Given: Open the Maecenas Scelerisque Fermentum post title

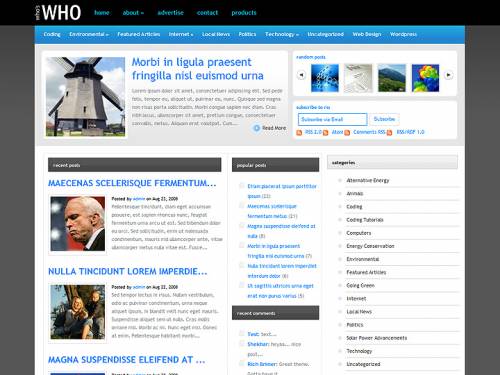Looking at the screenshot, I should (132, 183).
